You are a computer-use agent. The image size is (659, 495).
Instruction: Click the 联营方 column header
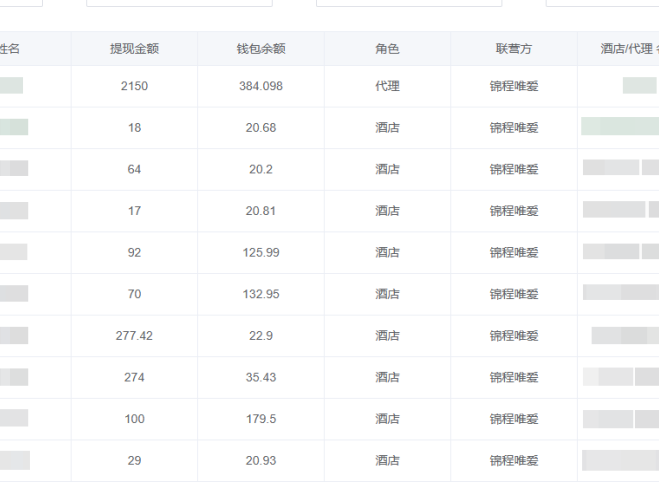[514, 48]
